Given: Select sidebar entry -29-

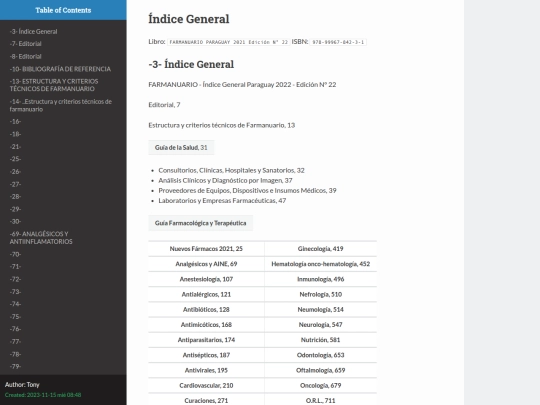Looking at the screenshot, I should (15, 209).
